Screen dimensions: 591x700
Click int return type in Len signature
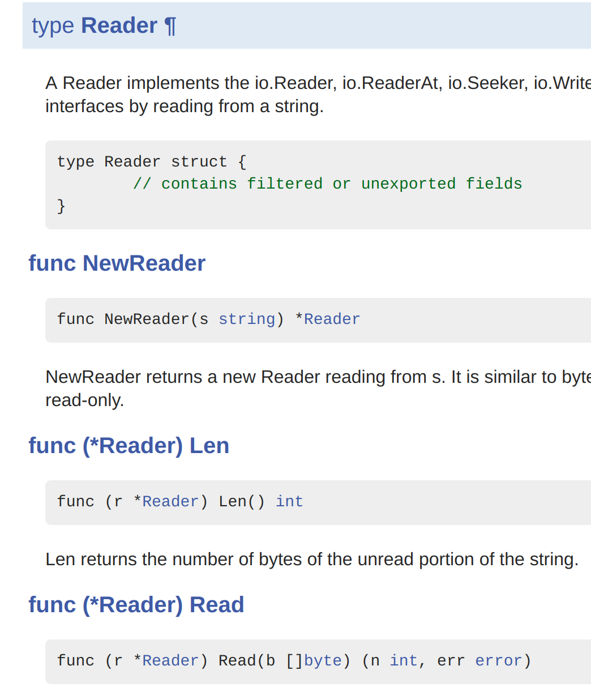click(x=289, y=502)
